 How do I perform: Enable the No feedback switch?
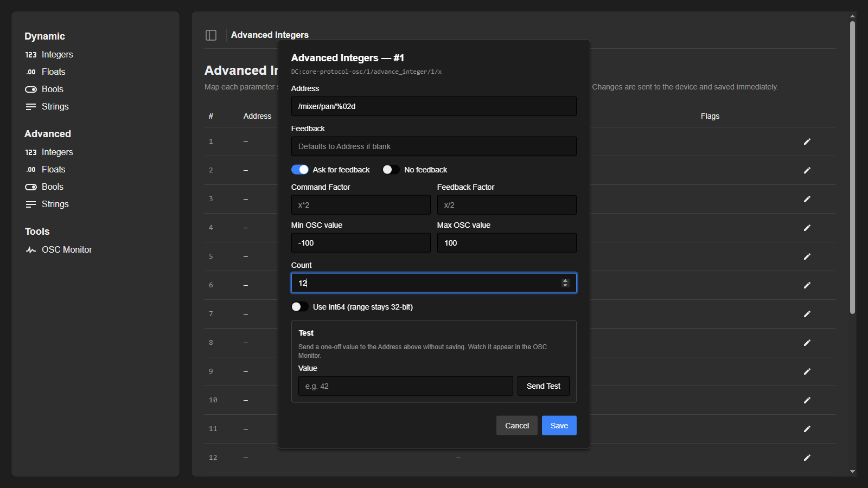(391, 170)
